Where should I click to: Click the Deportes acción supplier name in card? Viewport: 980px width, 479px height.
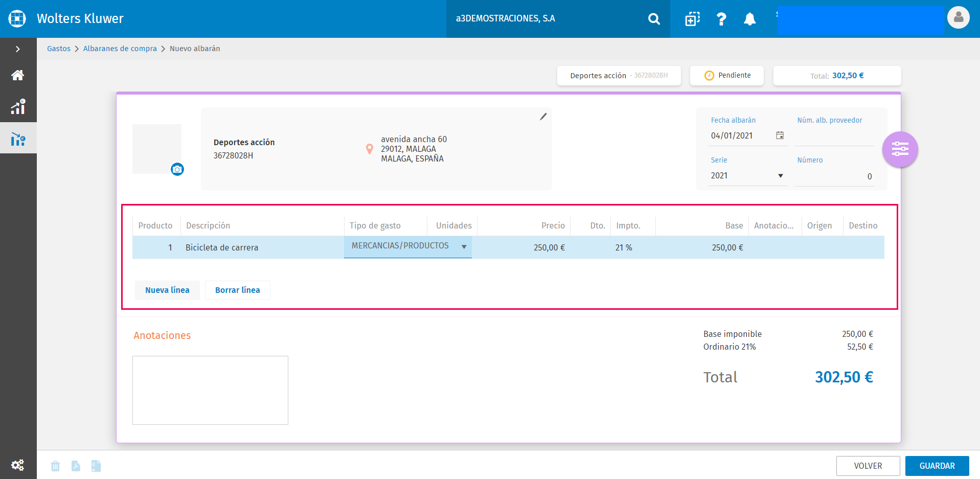coord(244,142)
